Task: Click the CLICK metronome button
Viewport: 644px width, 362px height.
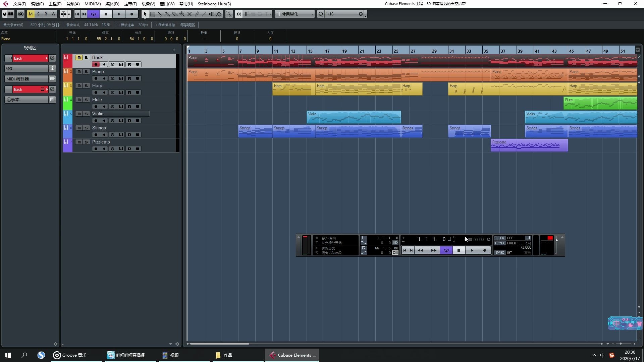Action: point(500,238)
